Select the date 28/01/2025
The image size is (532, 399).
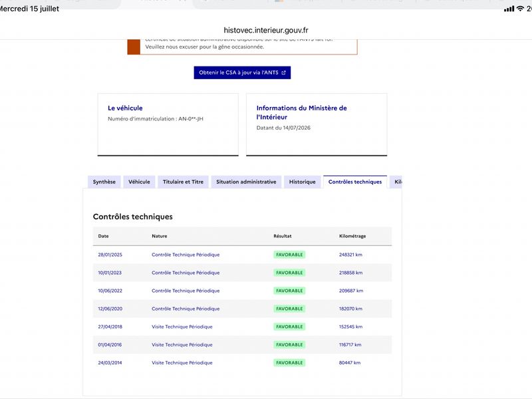pyautogui.click(x=110, y=255)
